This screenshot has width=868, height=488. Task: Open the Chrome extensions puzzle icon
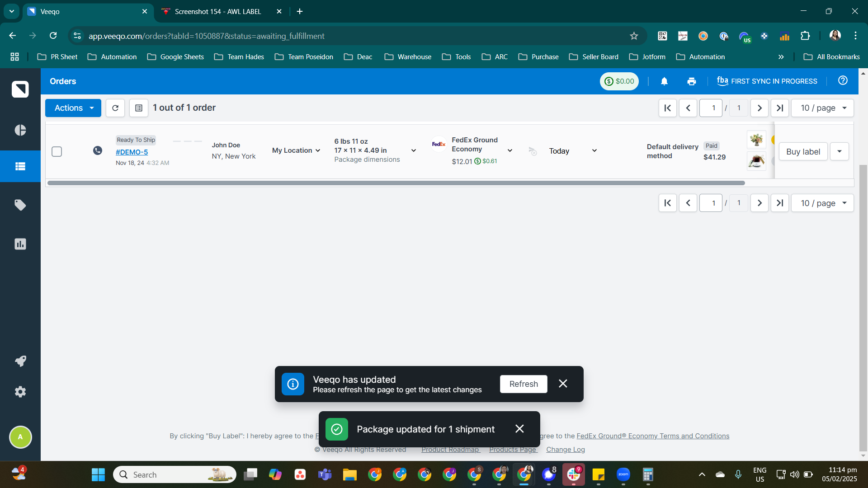(805, 36)
